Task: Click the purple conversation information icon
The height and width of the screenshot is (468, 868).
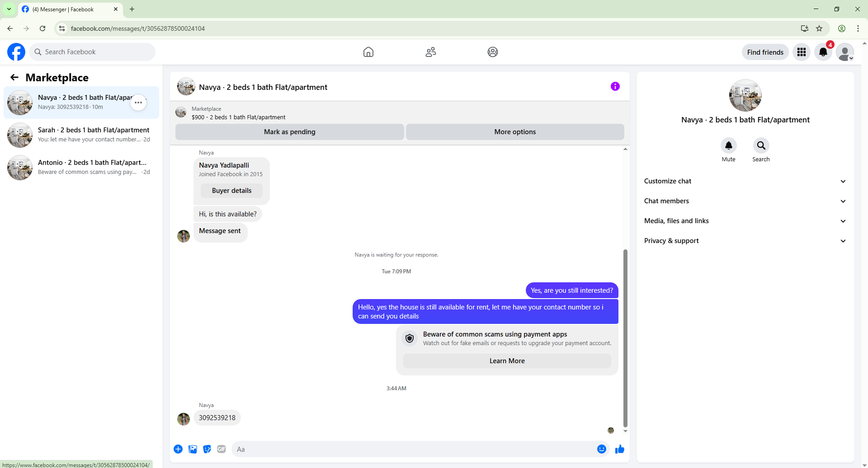Action: 615,86
